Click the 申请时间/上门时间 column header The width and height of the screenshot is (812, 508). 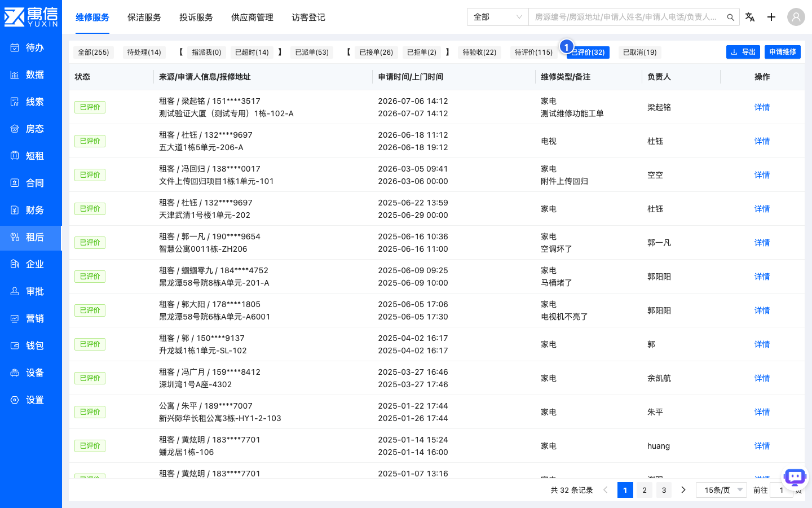click(x=411, y=77)
